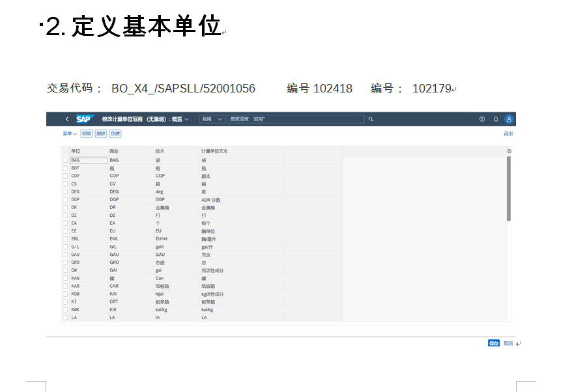Click the 删除 toolbar button
The height and width of the screenshot is (392, 570).
pos(100,133)
